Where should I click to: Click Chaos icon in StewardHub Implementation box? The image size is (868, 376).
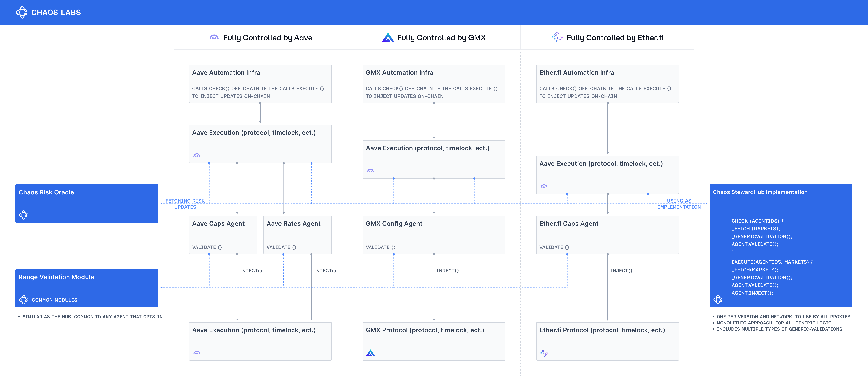tap(718, 300)
